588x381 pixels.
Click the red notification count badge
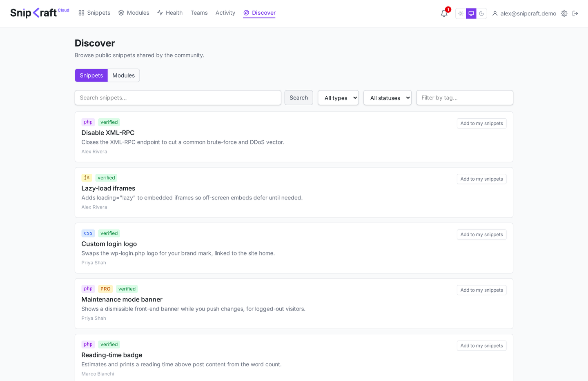coord(448,9)
